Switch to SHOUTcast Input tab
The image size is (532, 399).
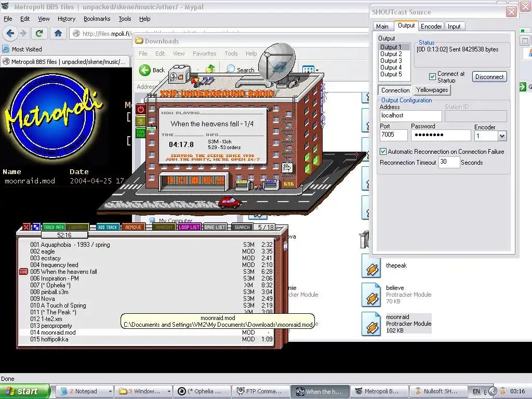coord(454,26)
